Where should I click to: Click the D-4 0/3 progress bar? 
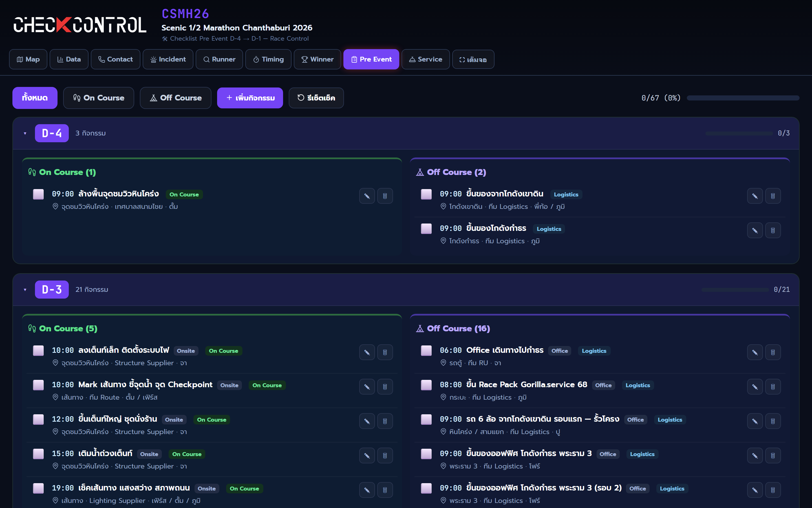pos(739,133)
